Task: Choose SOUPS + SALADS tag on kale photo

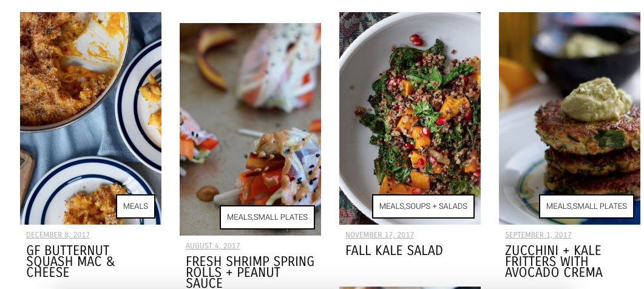Action: [x=436, y=206]
